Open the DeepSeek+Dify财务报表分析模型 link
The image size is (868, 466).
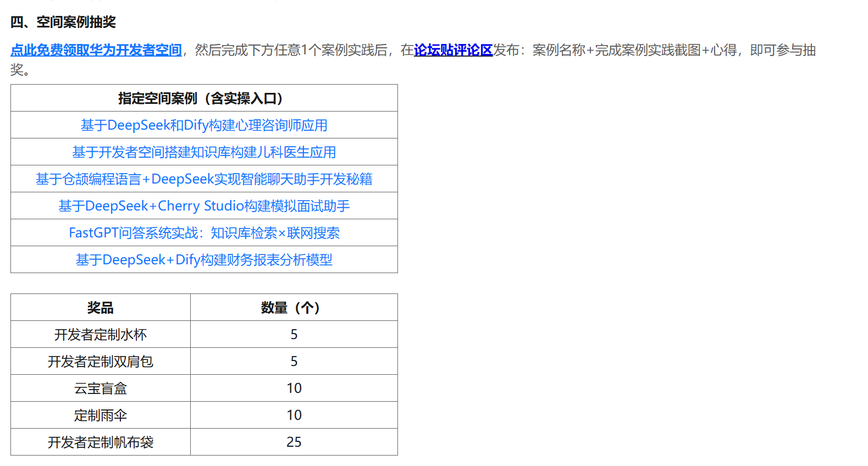tap(204, 260)
